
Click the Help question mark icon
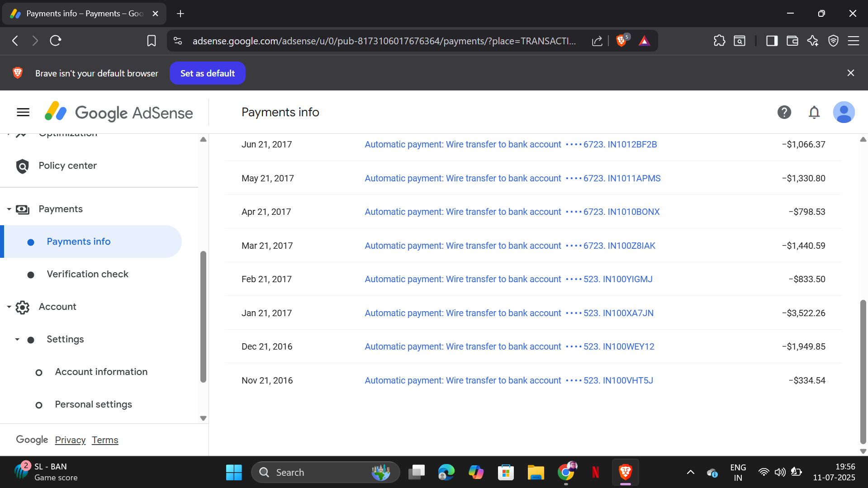click(784, 112)
